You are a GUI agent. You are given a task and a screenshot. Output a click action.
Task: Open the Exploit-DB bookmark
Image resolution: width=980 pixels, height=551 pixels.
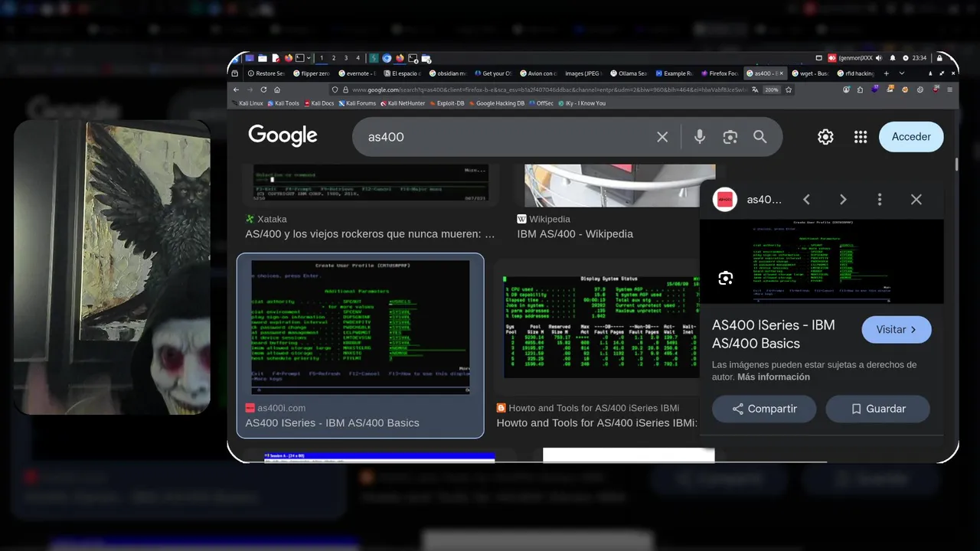(449, 103)
